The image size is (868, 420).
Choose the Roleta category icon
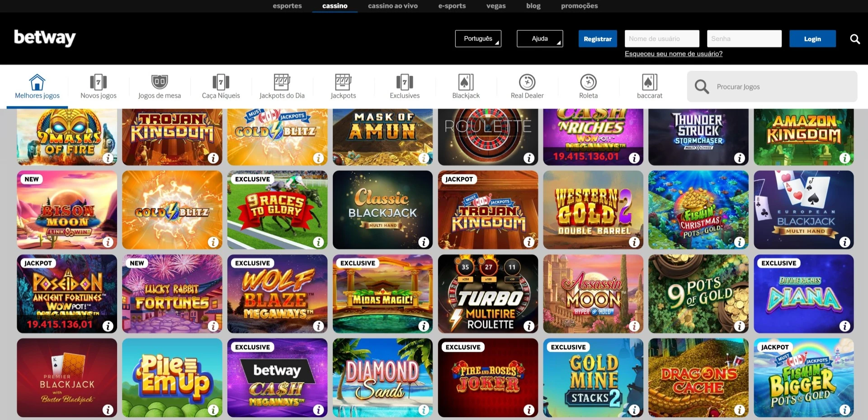coord(588,82)
